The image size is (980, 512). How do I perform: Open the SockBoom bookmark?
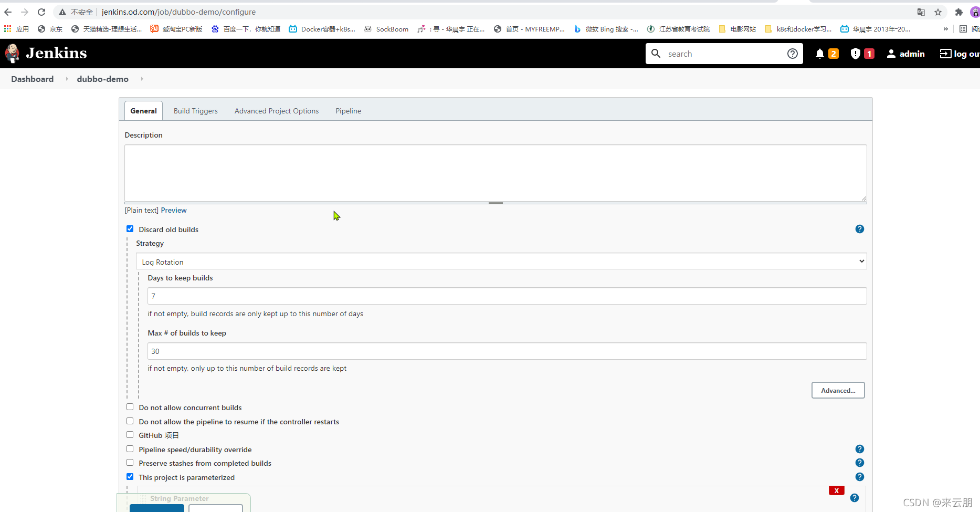coord(386,29)
